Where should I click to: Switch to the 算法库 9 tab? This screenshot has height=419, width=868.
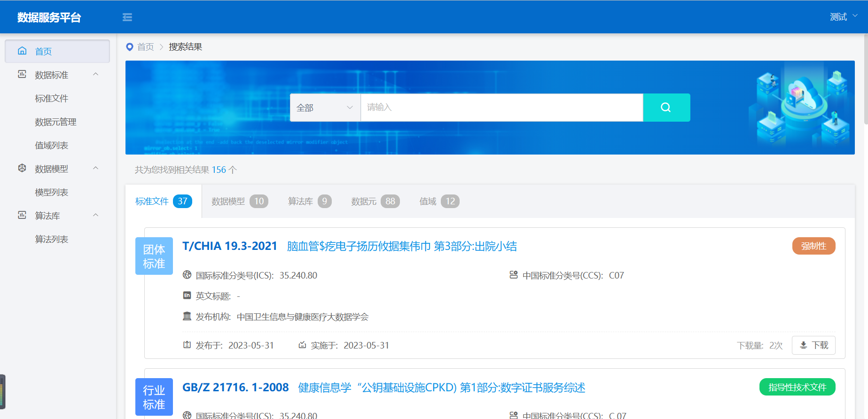tap(310, 201)
